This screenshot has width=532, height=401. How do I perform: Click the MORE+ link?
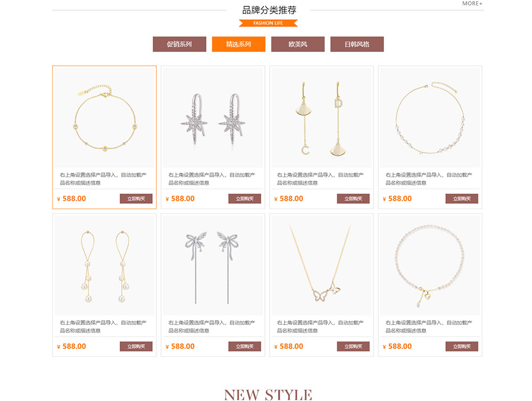(472, 3)
